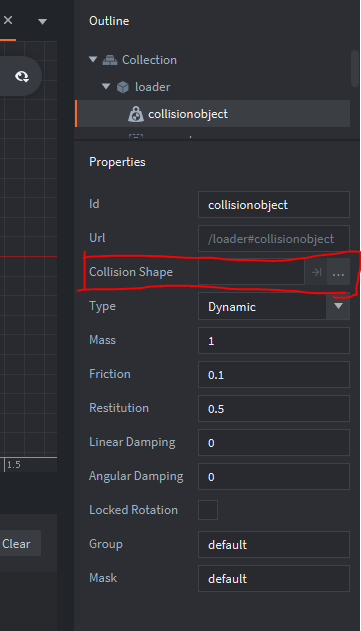Click the Group field set to default
The width and height of the screenshot is (361, 631).
pyautogui.click(x=274, y=544)
